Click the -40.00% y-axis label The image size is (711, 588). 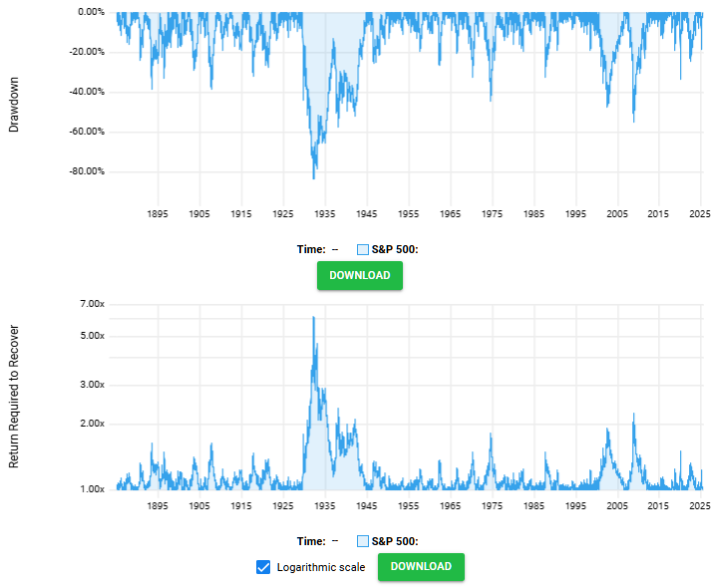tap(84, 92)
